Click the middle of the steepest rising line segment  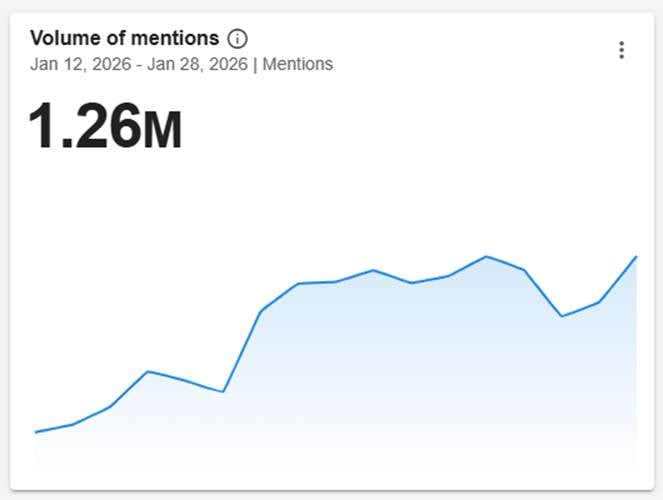(x=242, y=351)
